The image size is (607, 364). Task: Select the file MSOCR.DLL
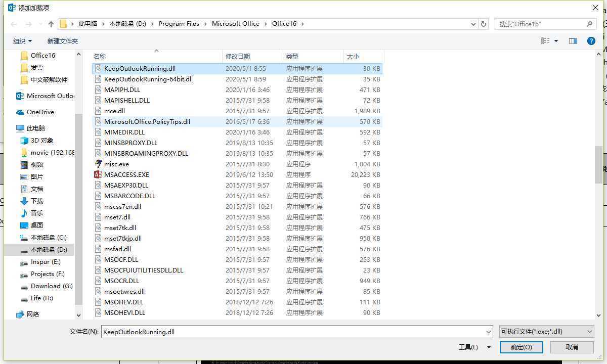237,281
